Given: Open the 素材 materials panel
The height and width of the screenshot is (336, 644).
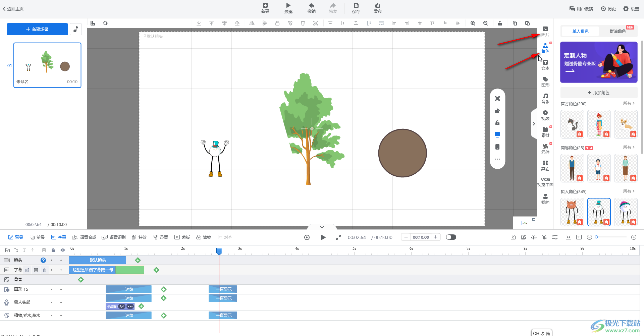Looking at the screenshot, I should pos(545,132).
